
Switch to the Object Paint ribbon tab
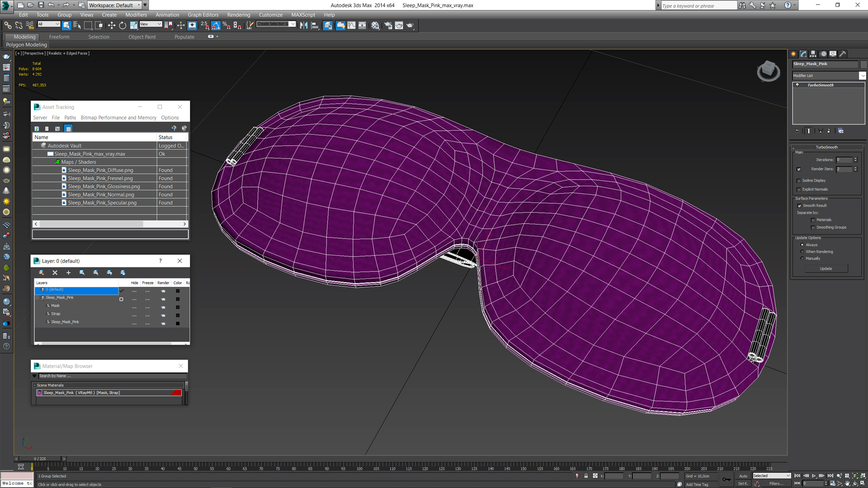click(x=142, y=37)
